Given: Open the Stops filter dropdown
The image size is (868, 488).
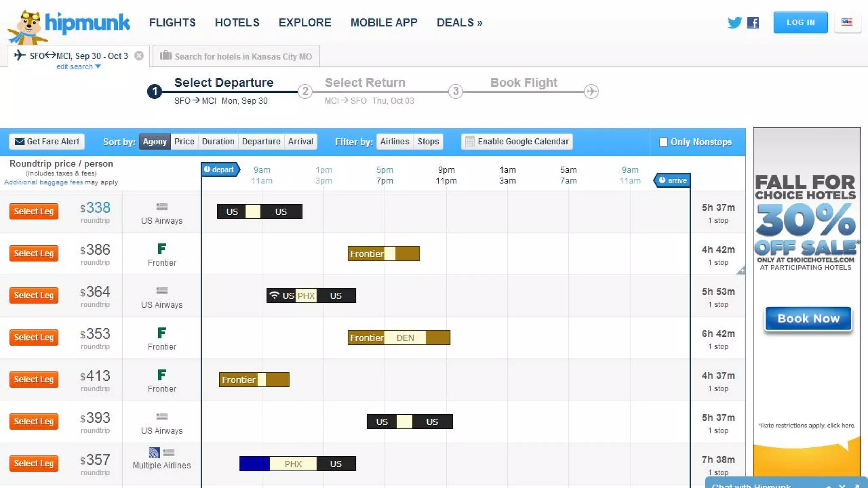Looking at the screenshot, I should coord(428,141).
